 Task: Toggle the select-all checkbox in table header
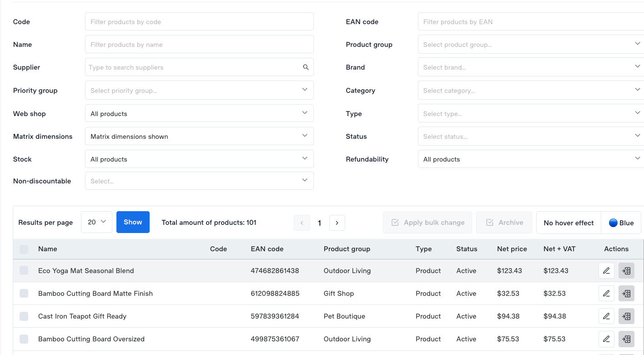(x=24, y=249)
